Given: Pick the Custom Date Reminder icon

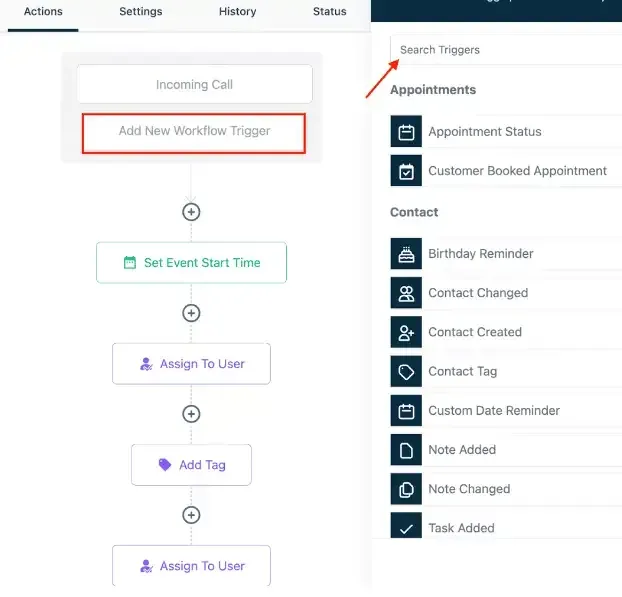Looking at the screenshot, I should pos(406,411).
